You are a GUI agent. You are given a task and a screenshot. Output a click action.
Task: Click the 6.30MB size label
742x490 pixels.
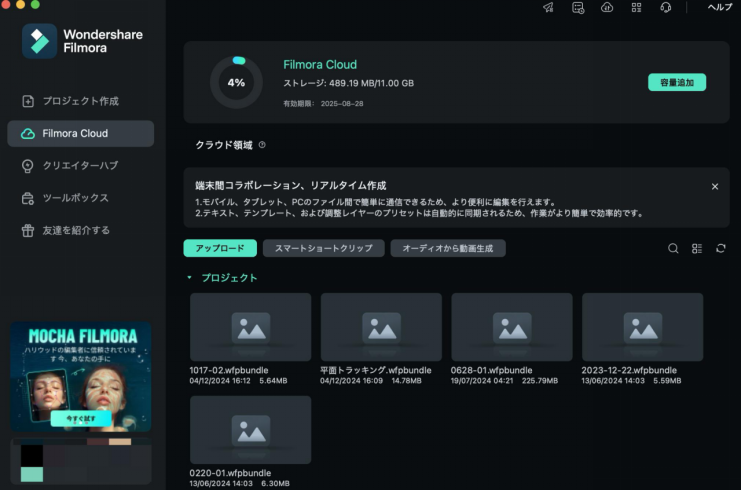coord(275,483)
